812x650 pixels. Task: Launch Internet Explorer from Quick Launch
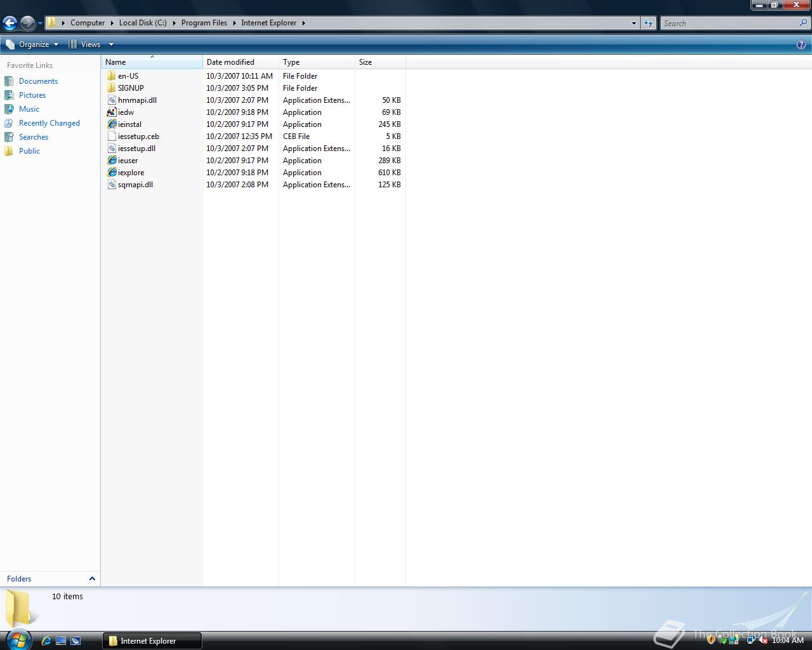pyautogui.click(x=46, y=640)
